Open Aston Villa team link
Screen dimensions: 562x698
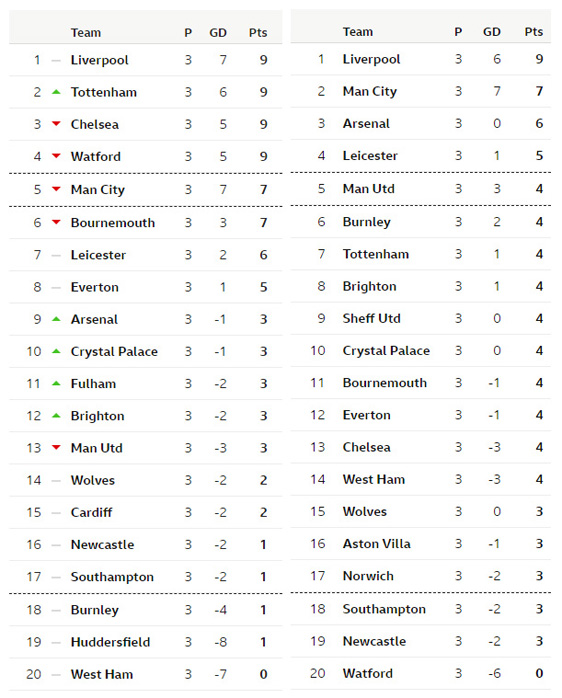376,544
